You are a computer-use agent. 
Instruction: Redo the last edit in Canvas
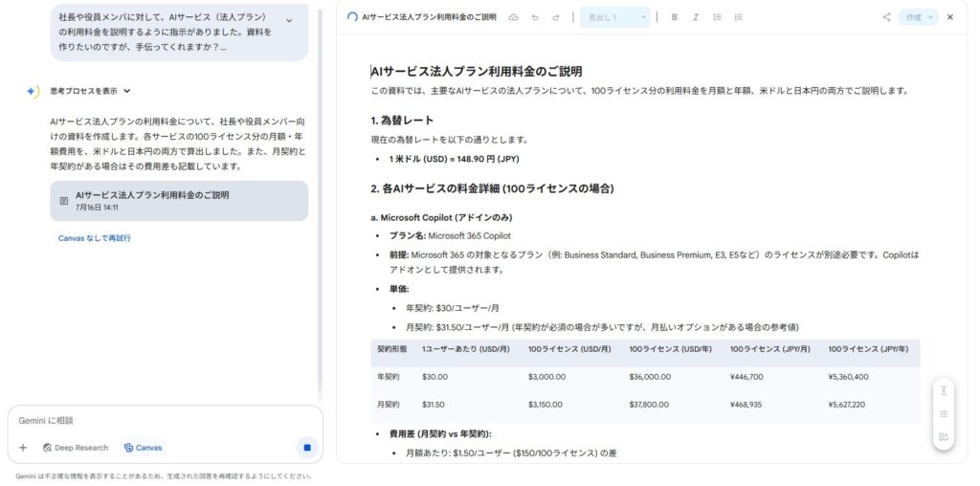[556, 17]
